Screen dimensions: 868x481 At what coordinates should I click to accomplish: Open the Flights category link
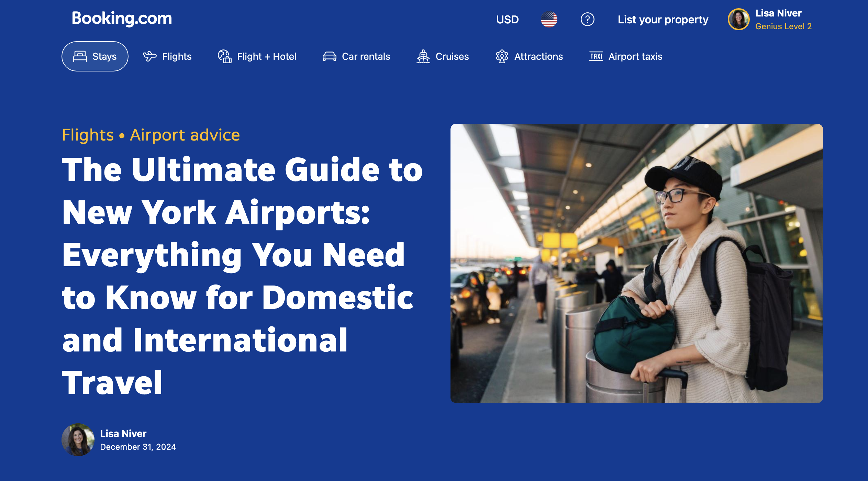[x=88, y=135]
